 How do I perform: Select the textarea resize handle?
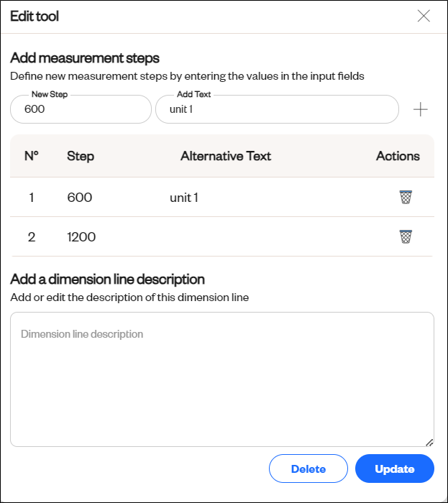coord(429,443)
